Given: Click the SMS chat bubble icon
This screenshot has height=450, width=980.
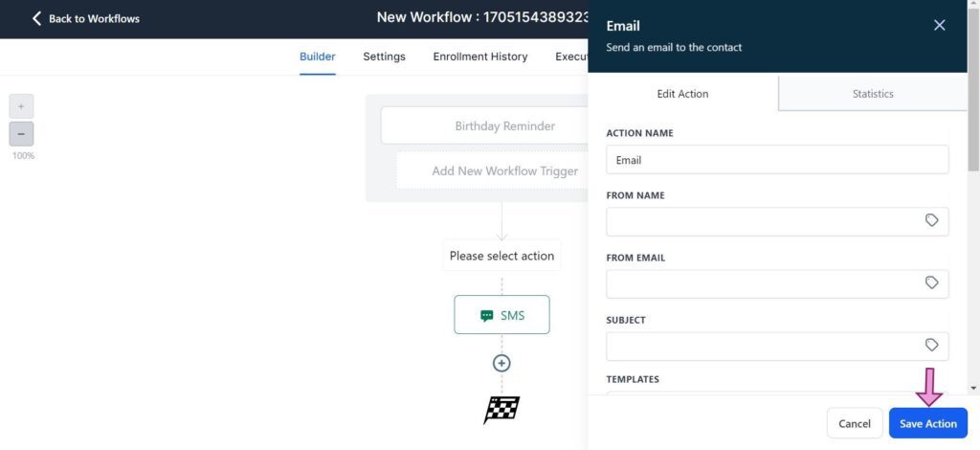Looking at the screenshot, I should coord(487,316).
